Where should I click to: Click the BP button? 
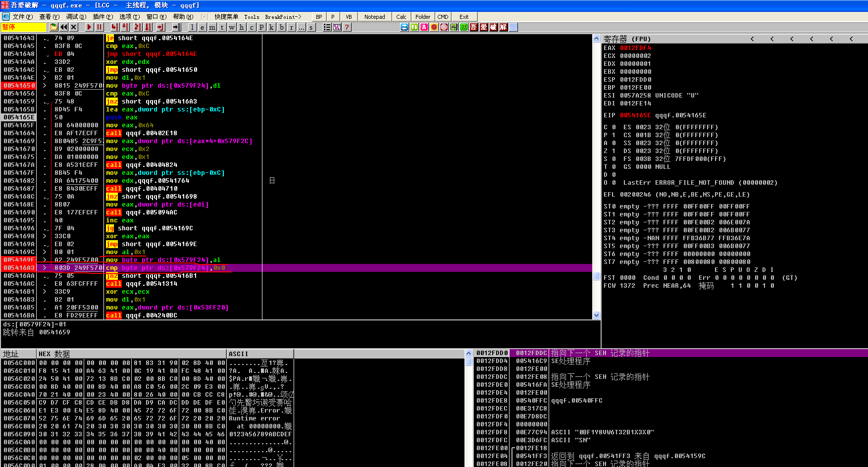coord(319,17)
